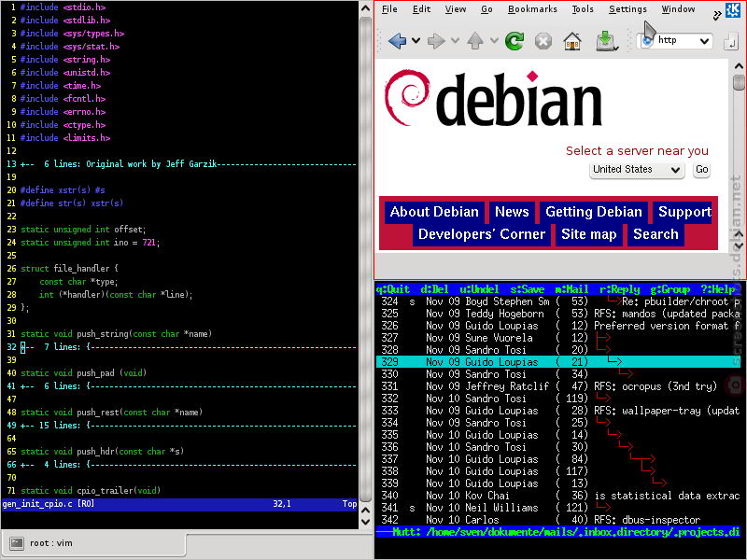
Task: Click the Back arrow in browser toolbar
Action: point(398,41)
